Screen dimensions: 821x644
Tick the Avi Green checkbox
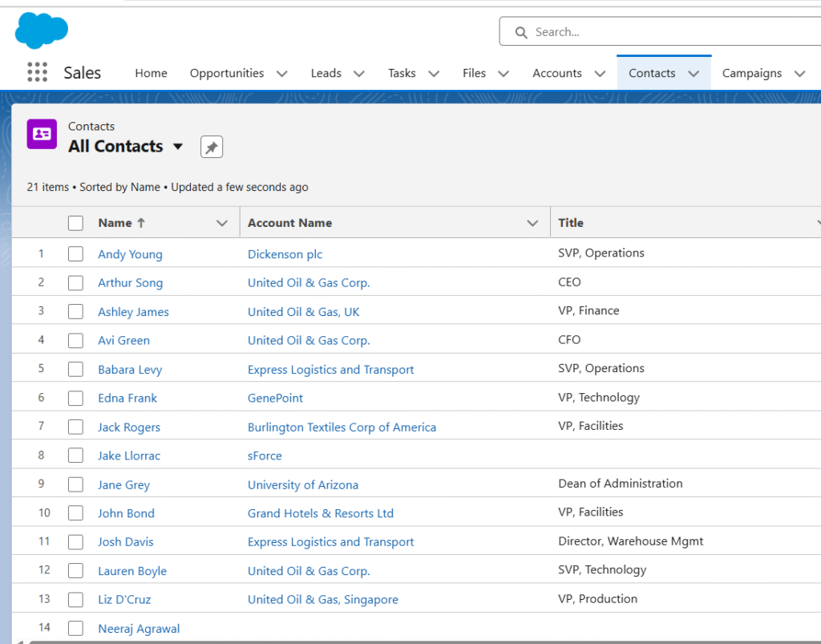(x=75, y=340)
